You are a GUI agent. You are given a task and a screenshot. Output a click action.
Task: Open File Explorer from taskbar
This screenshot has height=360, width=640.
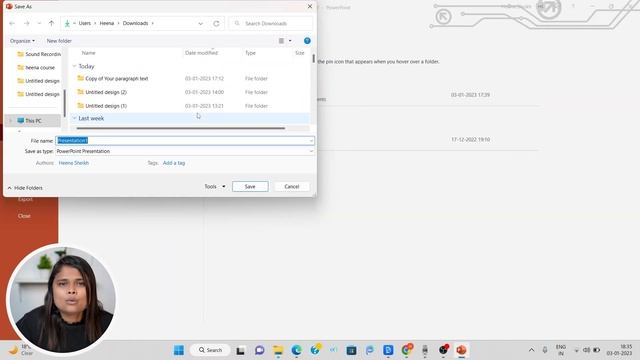pos(278,350)
